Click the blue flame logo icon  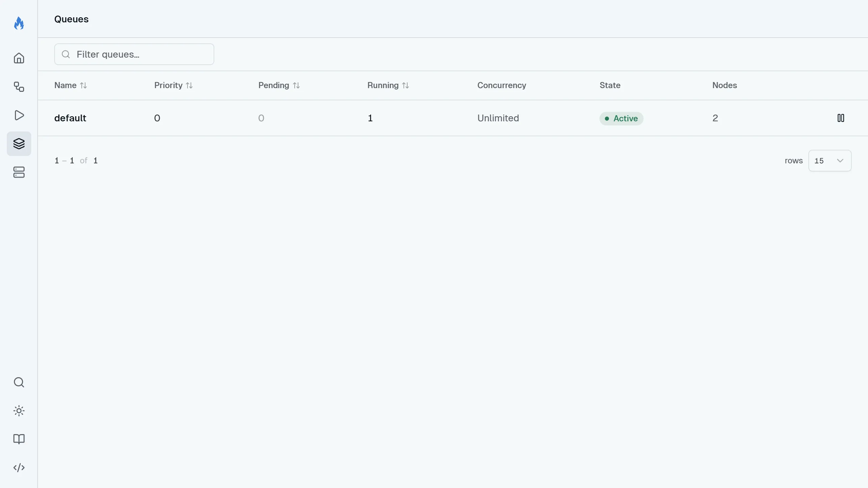coord(19,23)
